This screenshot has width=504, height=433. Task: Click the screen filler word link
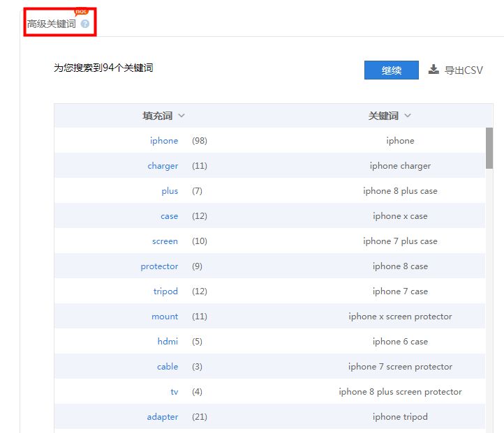pos(165,241)
